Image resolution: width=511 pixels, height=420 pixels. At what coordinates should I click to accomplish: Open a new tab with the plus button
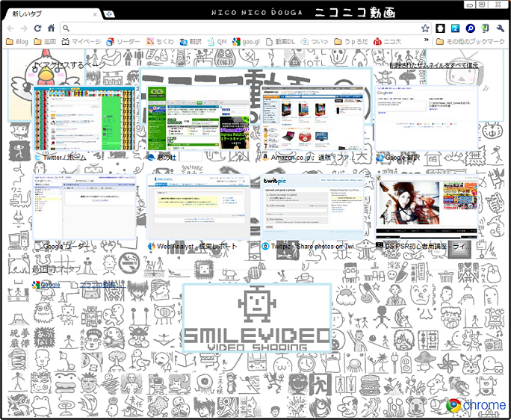coord(109,14)
